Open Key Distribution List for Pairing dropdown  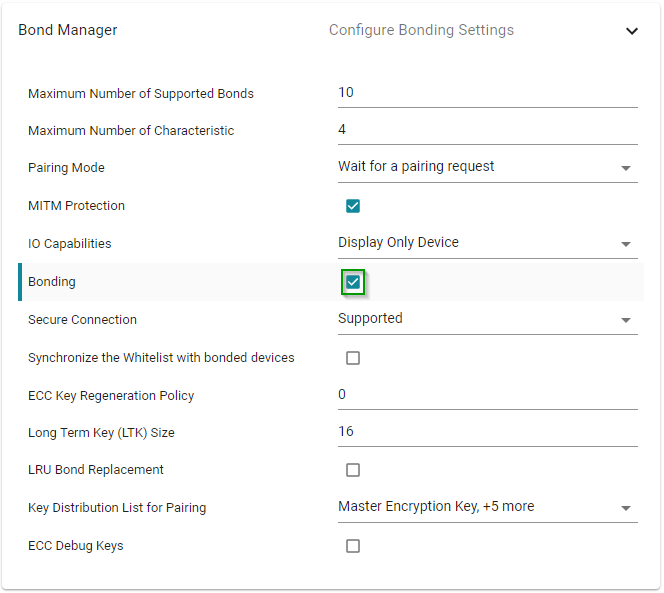pyautogui.click(x=476, y=507)
